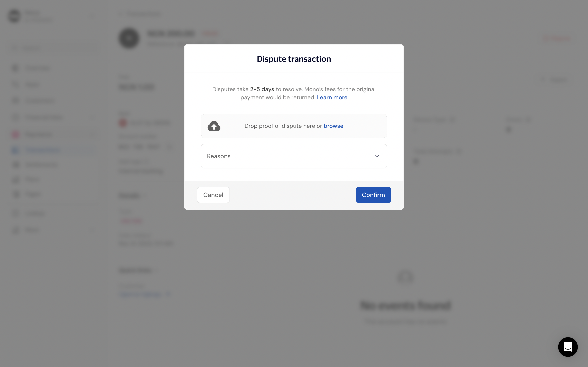588x367 pixels.
Task: Cancel the dispute dialog
Action: pos(213,195)
